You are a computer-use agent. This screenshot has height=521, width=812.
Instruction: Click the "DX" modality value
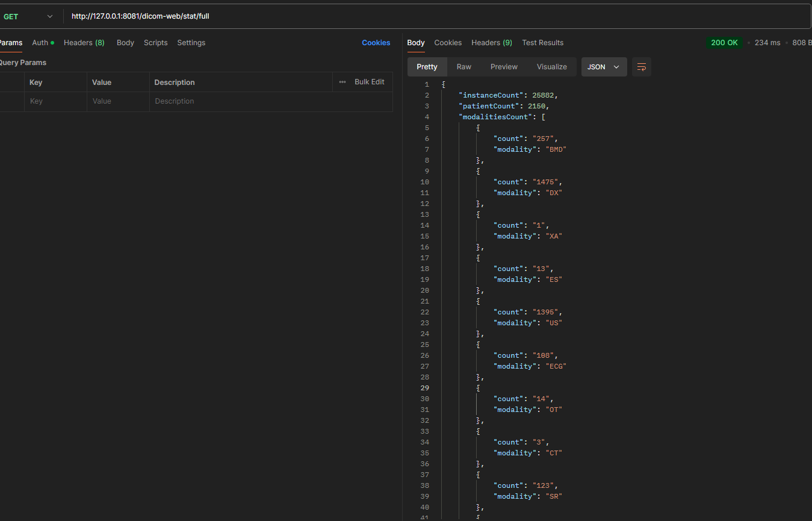tap(554, 193)
